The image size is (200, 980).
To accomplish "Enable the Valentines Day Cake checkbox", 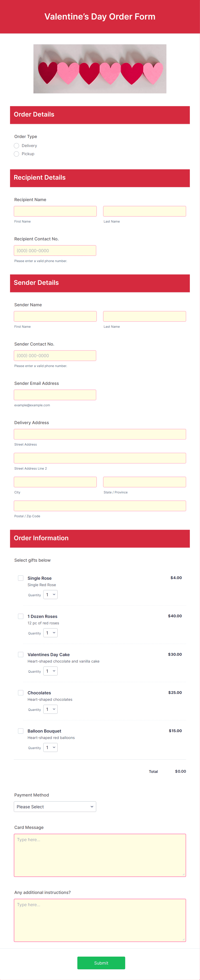I will [x=21, y=654].
